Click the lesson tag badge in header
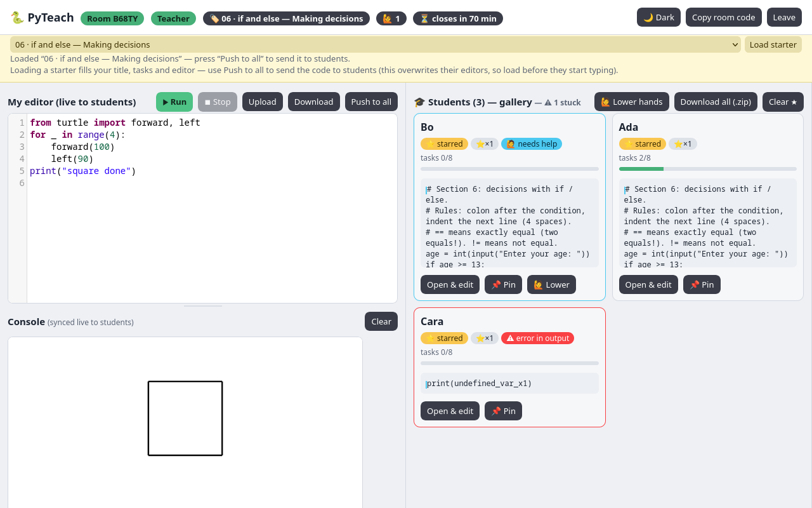 tap(286, 18)
